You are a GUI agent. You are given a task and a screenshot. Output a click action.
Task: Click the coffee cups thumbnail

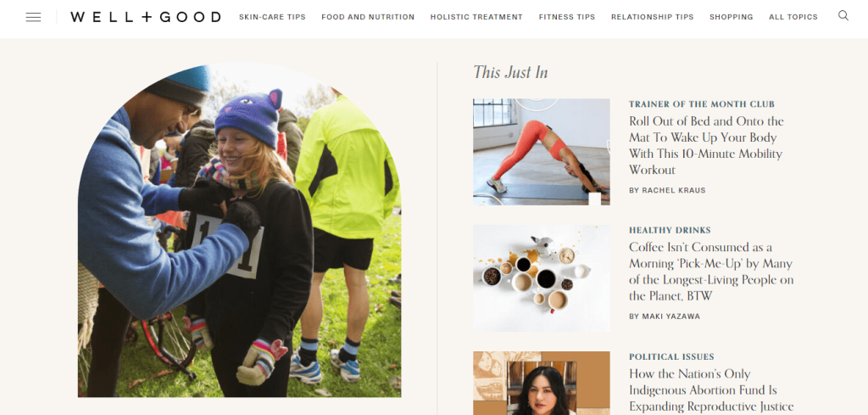point(542,278)
